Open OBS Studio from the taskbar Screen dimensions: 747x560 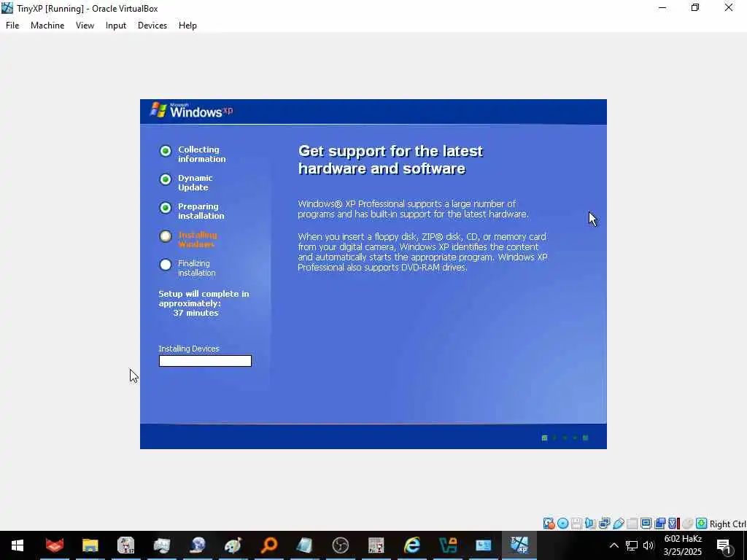[340, 545]
